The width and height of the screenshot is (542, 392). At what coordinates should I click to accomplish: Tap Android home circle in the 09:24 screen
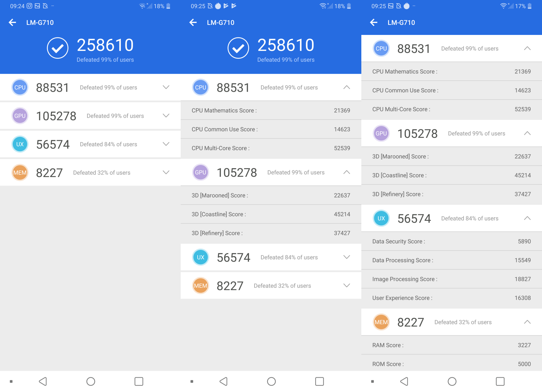click(x=91, y=381)
